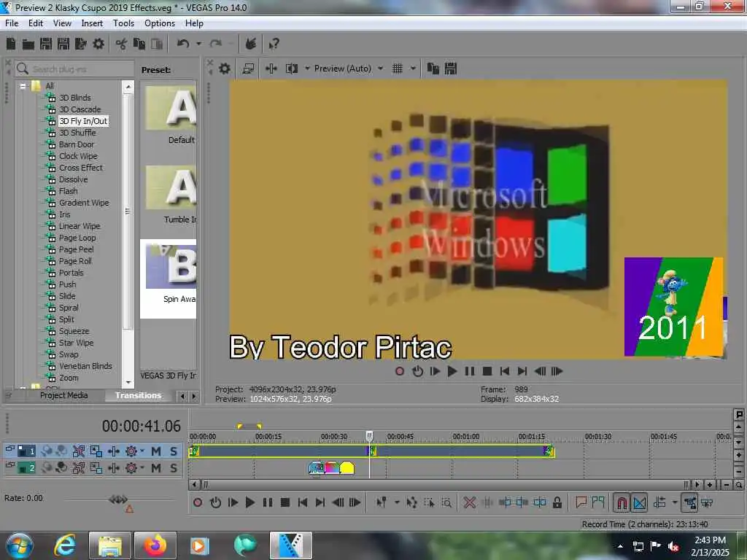
Task: Save snapshot to file icon in preview
Action: (x=451, y=69)
